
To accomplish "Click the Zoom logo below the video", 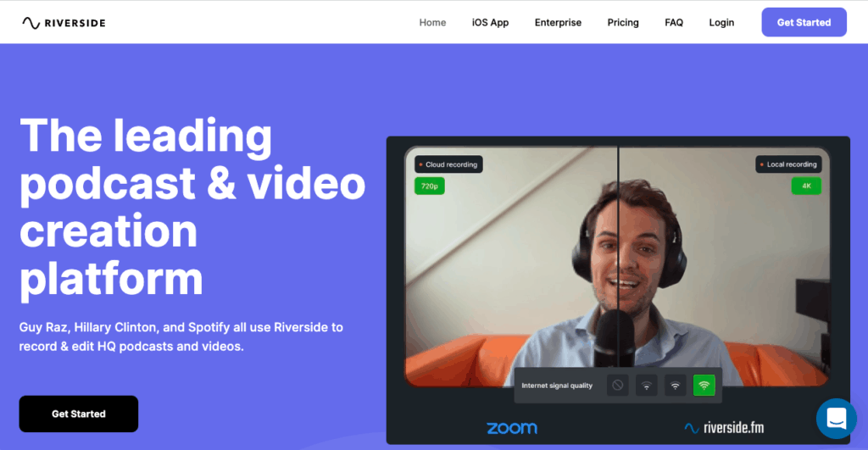I will (x=511, y=428).
